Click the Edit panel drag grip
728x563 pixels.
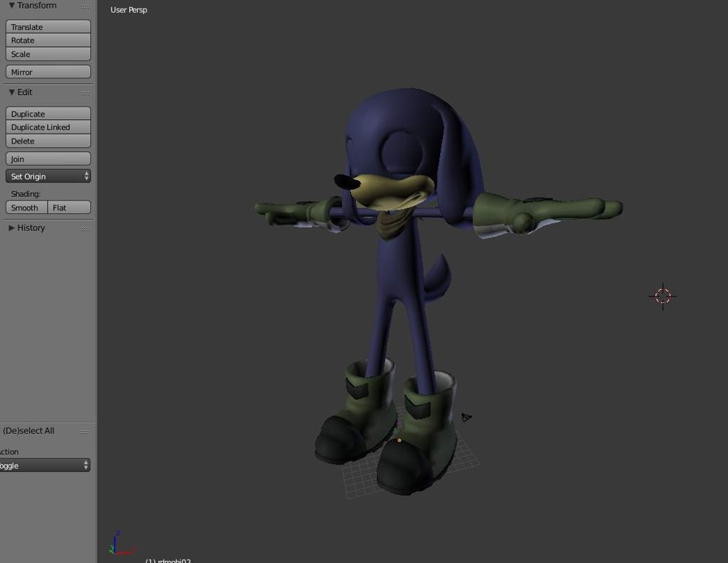(x=85, y=93)
